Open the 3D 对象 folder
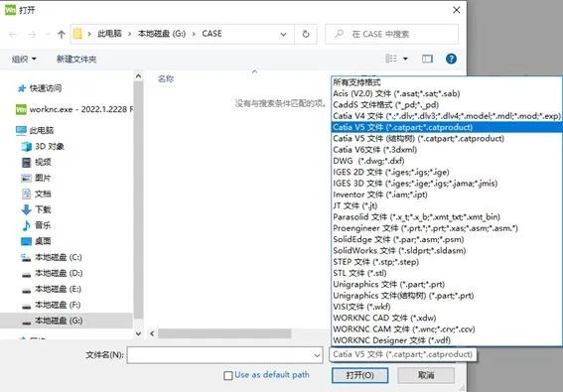 pos(43,146)
